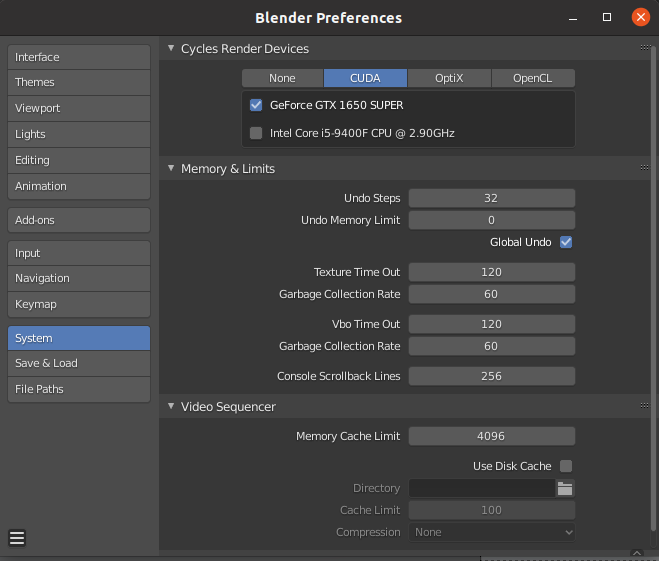Image resolution: width=659 pixels, height=561 pixels.
Task: Collapse the Memory & Limits panel
Action: coord(171,168)
